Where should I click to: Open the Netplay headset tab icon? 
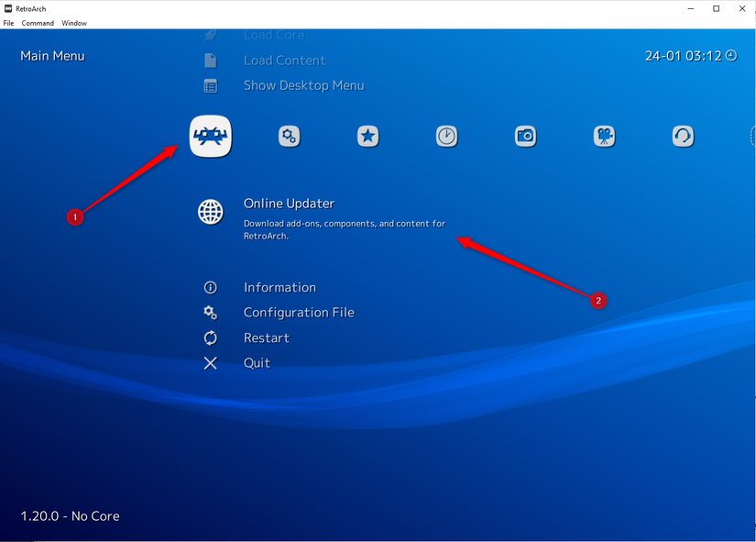(x=683, y=137)
